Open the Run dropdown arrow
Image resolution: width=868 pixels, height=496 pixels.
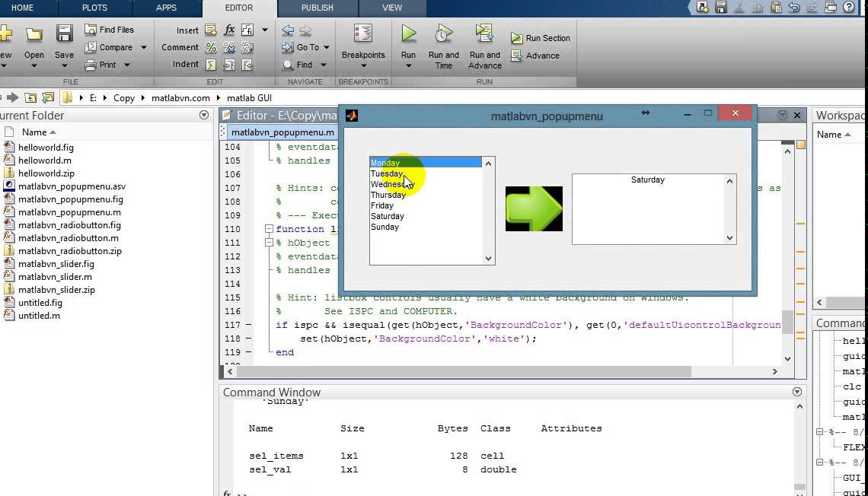409,65
